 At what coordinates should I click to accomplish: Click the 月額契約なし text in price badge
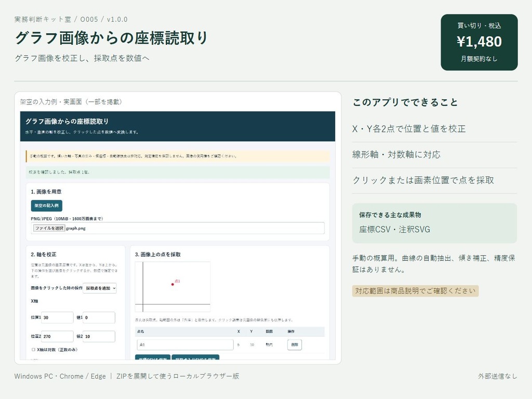tap(479, 59)
